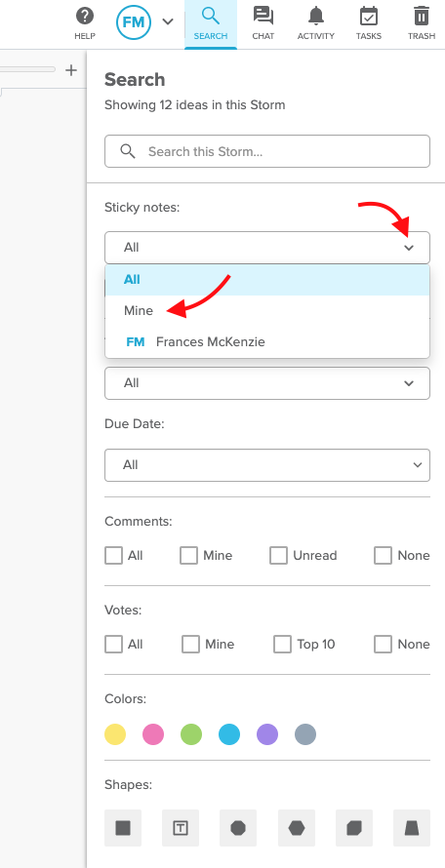Pick the pink color filter

[153, 734]
